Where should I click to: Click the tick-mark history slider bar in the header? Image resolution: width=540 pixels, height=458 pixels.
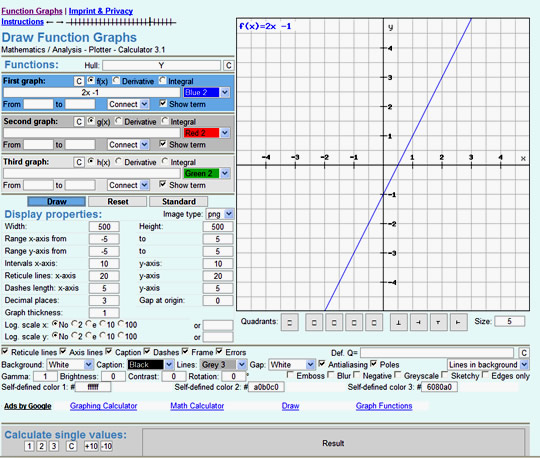(x=121, y=22)
